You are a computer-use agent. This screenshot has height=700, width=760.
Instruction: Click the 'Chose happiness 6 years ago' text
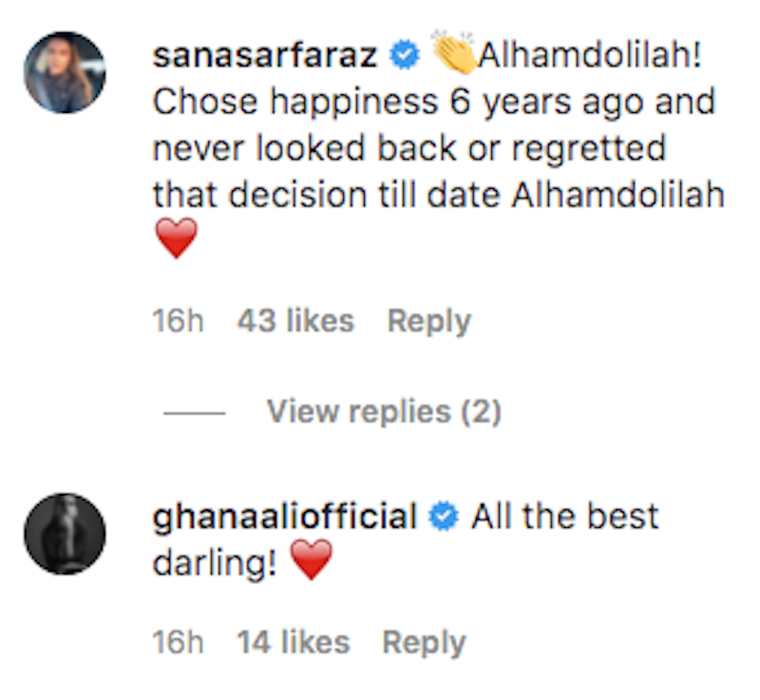(433, 103)
